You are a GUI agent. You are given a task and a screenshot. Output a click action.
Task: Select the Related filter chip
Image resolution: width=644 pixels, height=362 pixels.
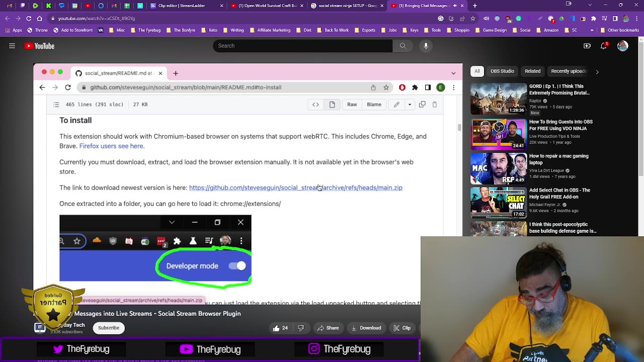[532, 71]
